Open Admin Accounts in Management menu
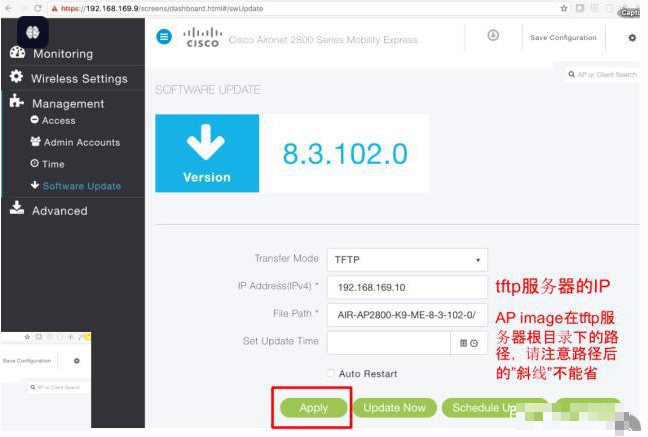 pyautogui.click(x=80, y=143)
